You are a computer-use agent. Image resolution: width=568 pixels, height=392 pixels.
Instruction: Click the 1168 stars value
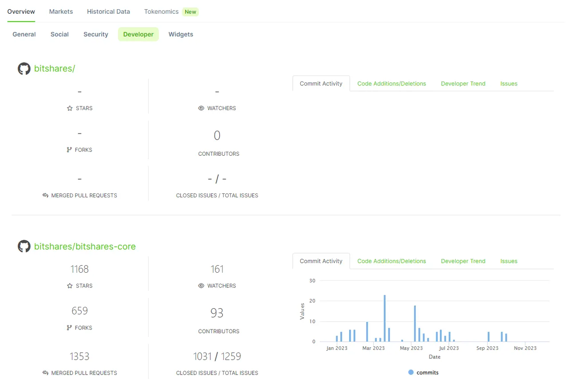click(x=79, y=269)
